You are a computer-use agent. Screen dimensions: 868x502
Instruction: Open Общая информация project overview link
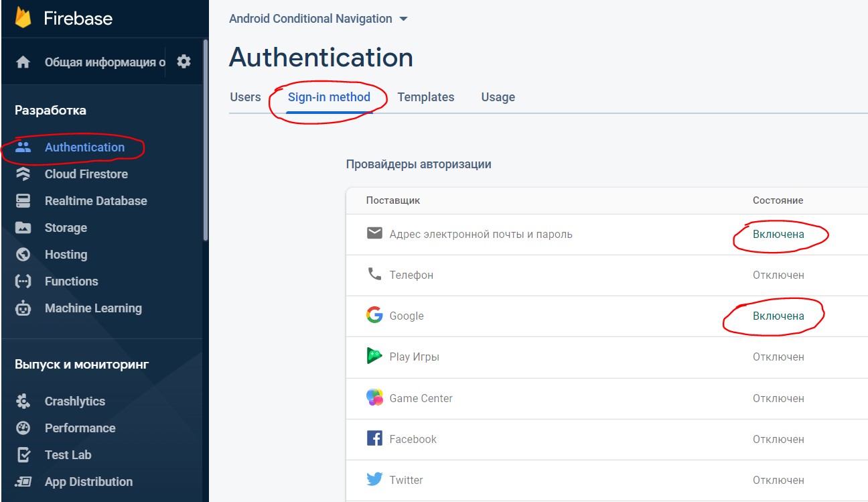104,62
